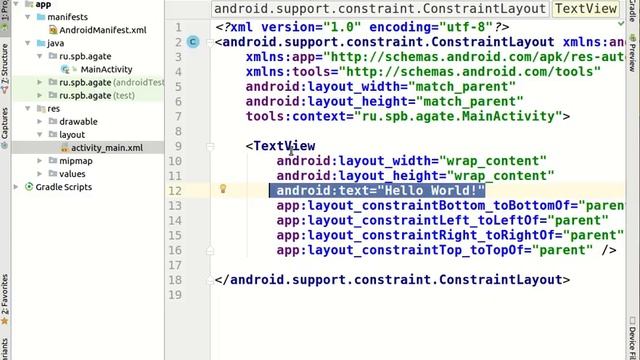This screenshot has height=360, width=640.
Task: Click the green inspection checkmark indicator
Action: pyautogui.click(x=621, y=24)
